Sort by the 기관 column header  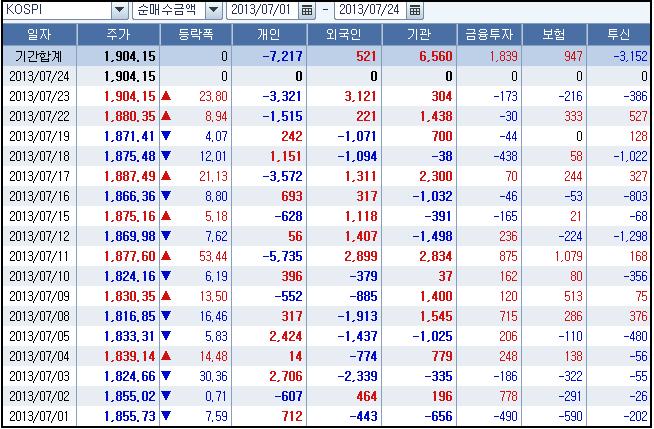point(419,35)
